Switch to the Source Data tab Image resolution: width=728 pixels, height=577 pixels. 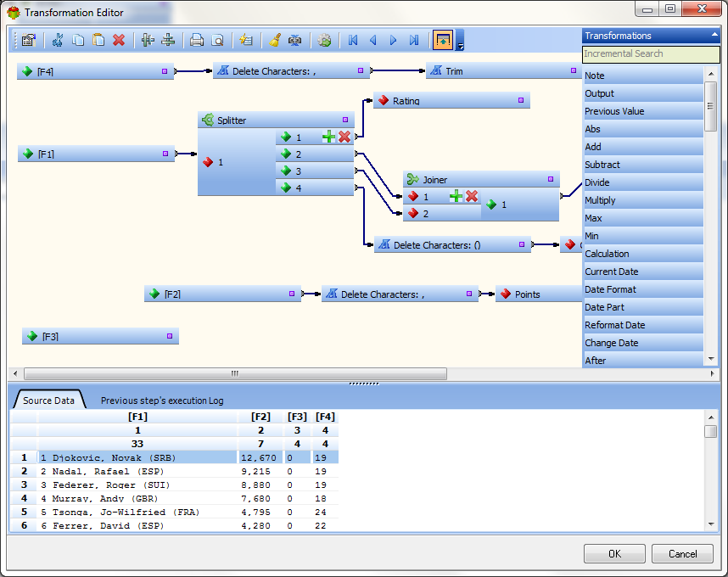click(48, 401)
